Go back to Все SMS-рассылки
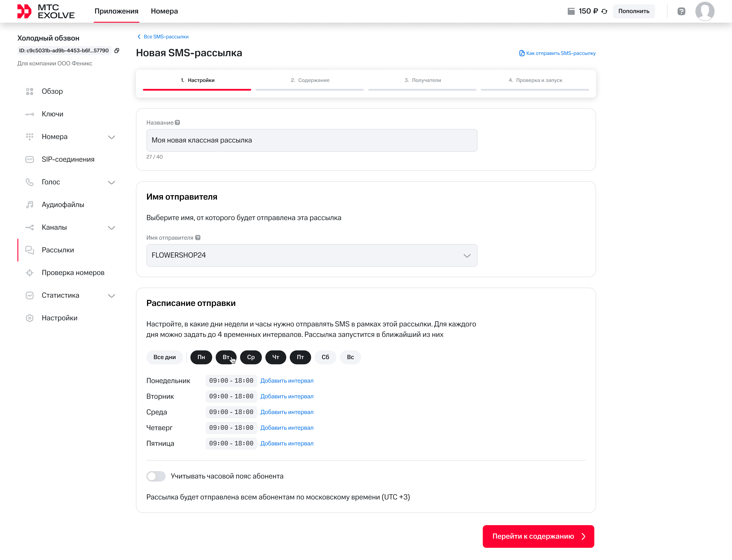732x560 pixels. 163,37
